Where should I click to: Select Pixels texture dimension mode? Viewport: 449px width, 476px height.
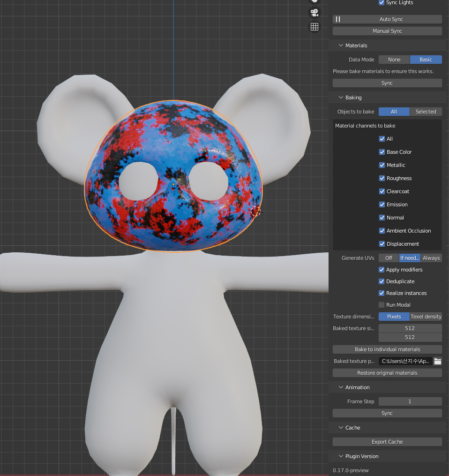394,317
